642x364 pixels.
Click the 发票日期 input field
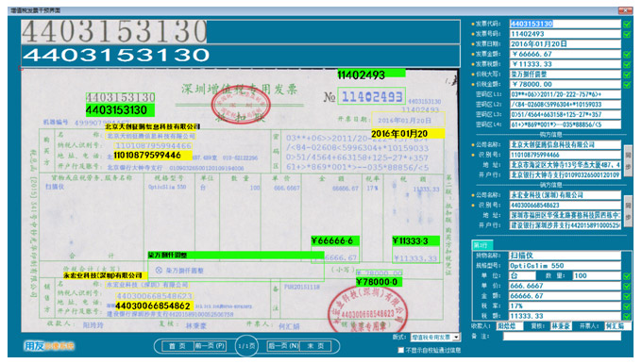(x=565, y=43)
